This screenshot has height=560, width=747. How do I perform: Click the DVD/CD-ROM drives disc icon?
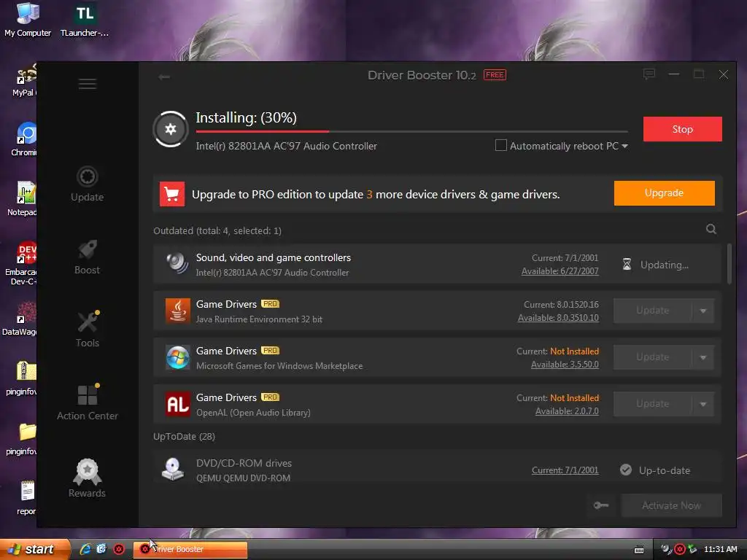172,469
